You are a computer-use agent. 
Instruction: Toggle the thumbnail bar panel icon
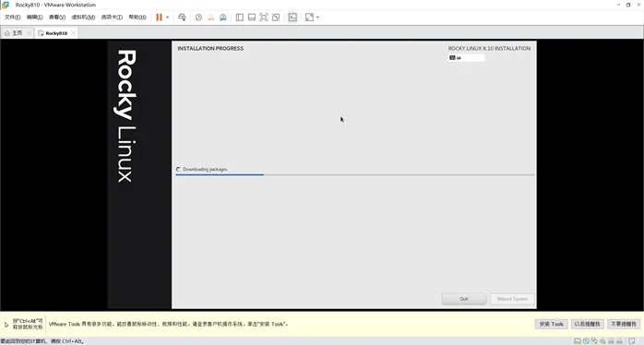pos(252,18)
